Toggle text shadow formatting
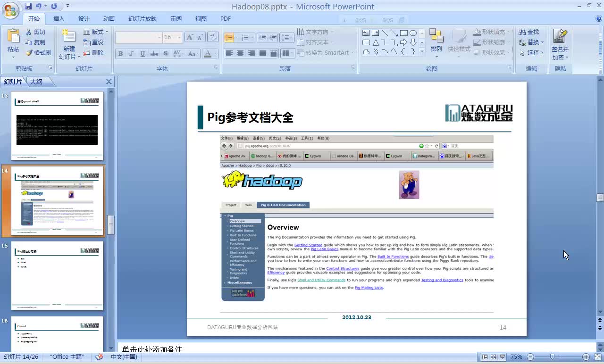Viewport: 604px width, 364px height. coord(166,54)
